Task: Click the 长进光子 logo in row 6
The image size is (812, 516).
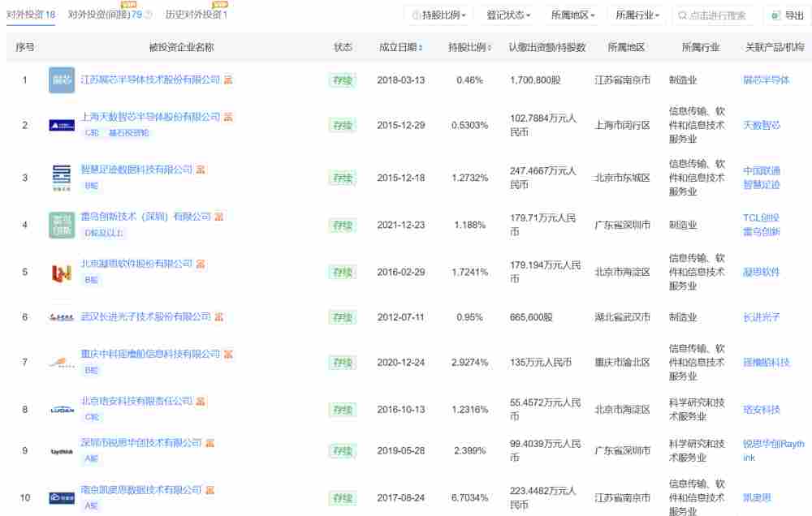Action: (x=61, y=317)
